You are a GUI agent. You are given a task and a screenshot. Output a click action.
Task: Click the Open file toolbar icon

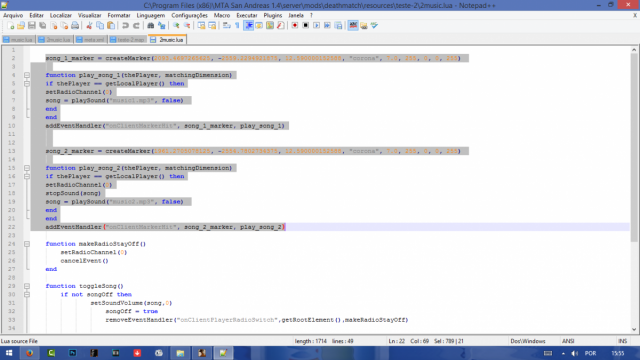pos(21,26)
